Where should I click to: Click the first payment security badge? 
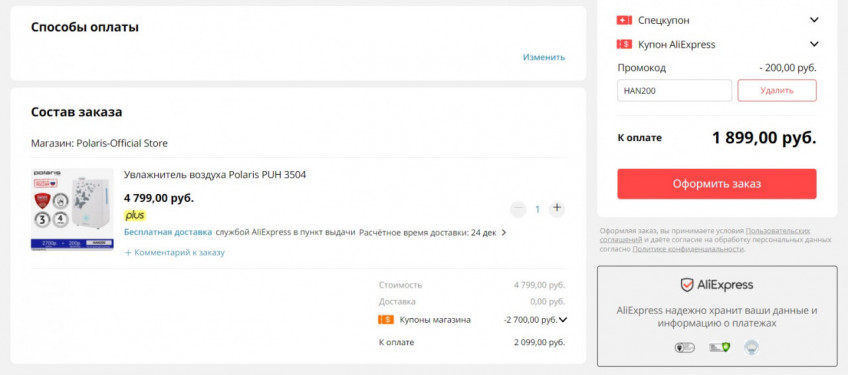click(x=684, y=347)
